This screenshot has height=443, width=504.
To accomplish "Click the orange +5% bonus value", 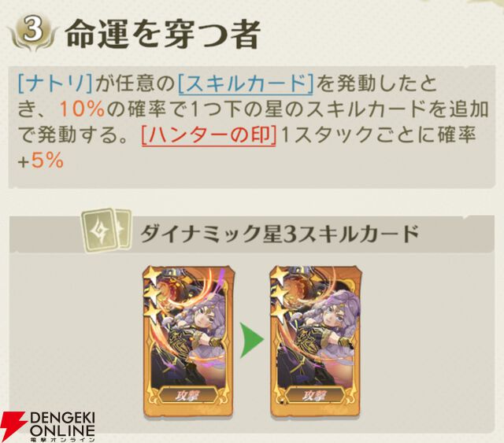I will click(x=40, y=161).
